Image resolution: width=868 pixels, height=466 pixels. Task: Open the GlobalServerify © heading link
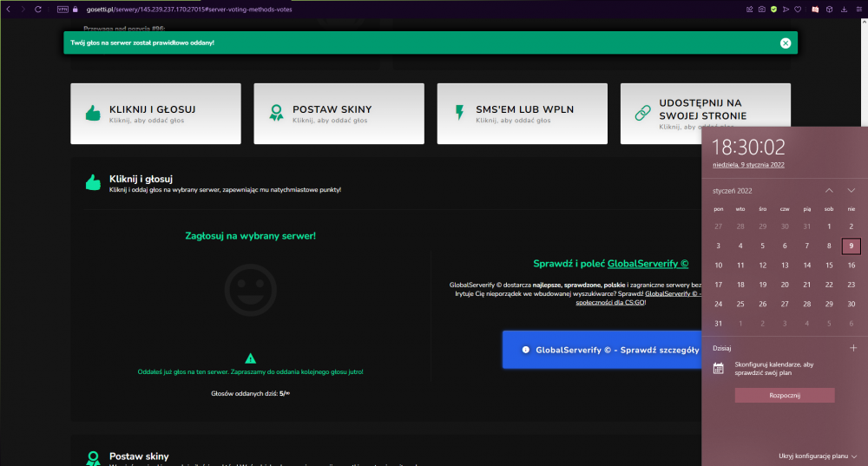tap(648, 264)
